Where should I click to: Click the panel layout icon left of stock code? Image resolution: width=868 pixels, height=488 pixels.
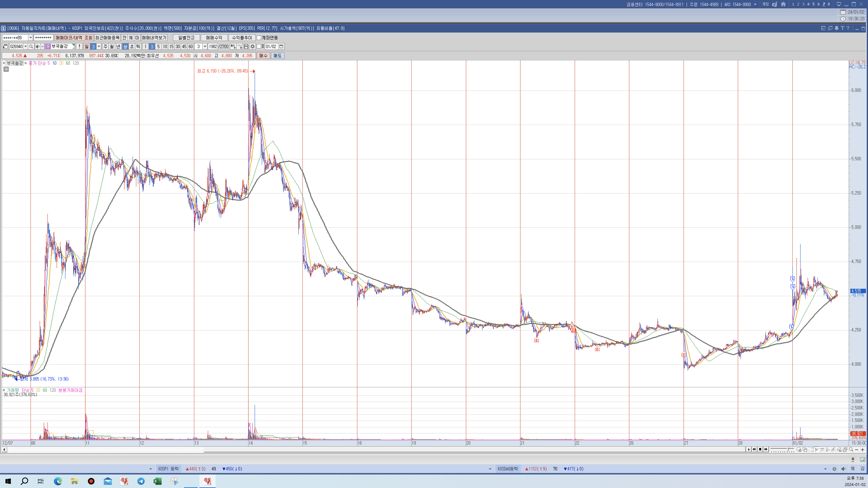coord(5,46)
